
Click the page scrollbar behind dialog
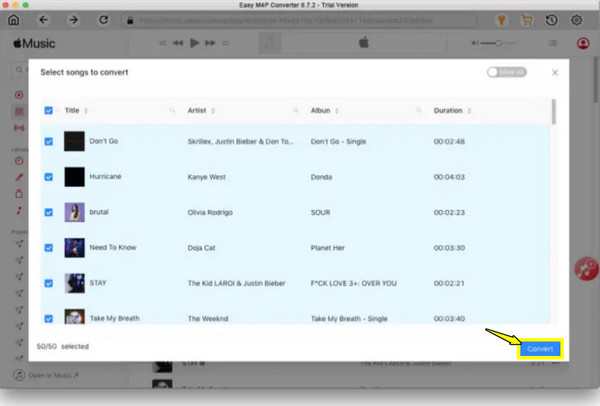pos(596,80)
